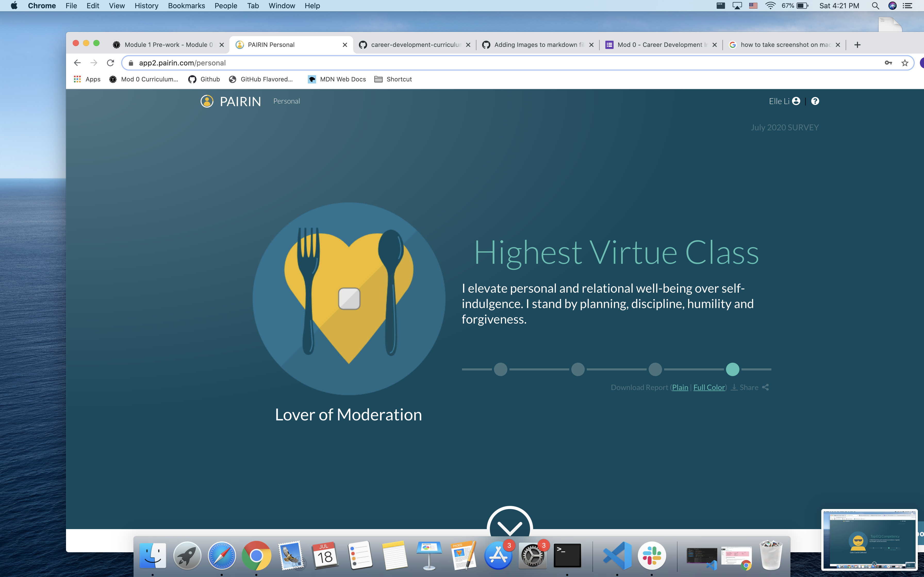The height and width of the screenshot is (577, 924).
Task: Open the Elle Li user profile icon
Action: pyautogui.click(x=796, y=101)
